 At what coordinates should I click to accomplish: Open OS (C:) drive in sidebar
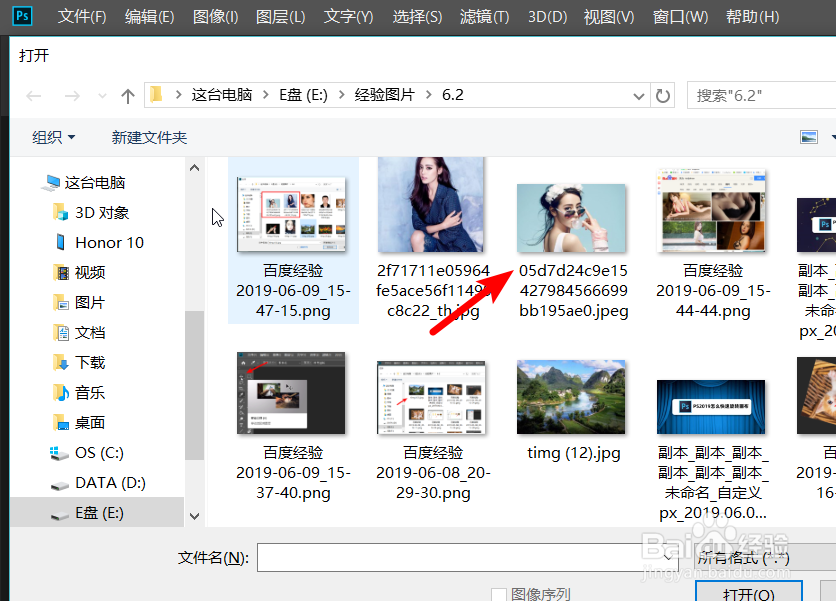tap(98, 453)
